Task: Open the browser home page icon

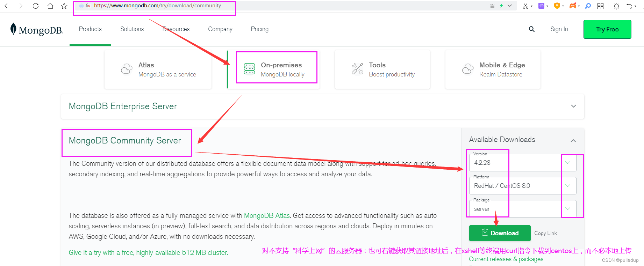Action: [x=50, y=6]
